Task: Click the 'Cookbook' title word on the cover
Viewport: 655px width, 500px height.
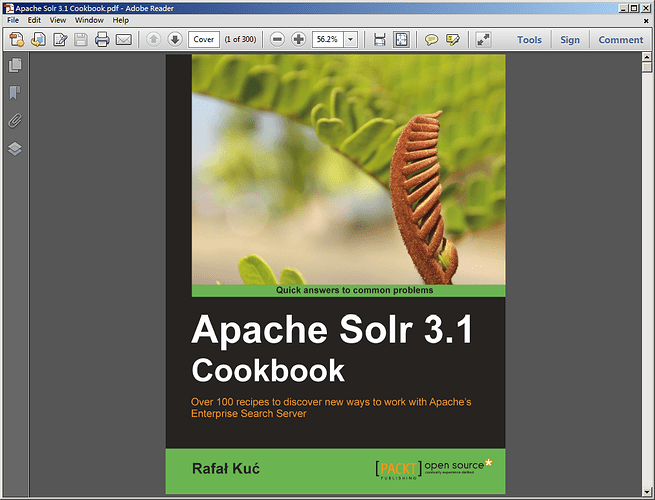Action: click(x=268, y=370)
